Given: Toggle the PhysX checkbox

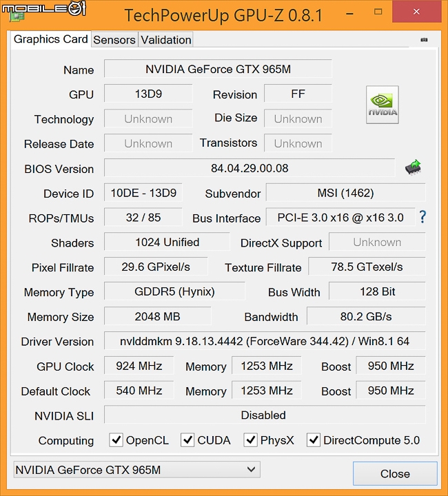Looking at the screenshot, I should click(x=250, y=440).
